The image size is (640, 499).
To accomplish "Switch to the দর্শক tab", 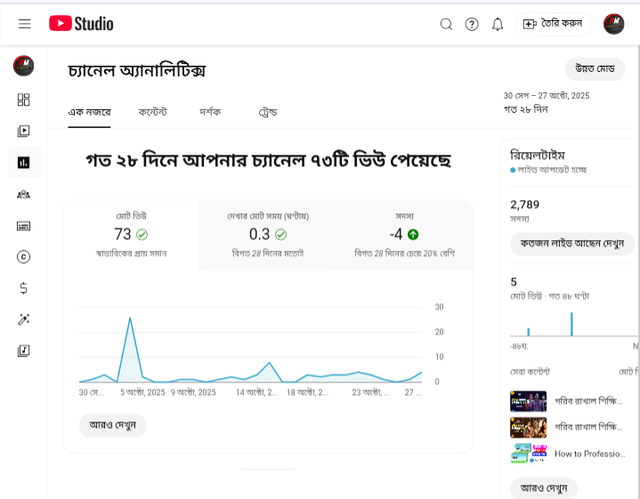I will (x=210, y=112).
